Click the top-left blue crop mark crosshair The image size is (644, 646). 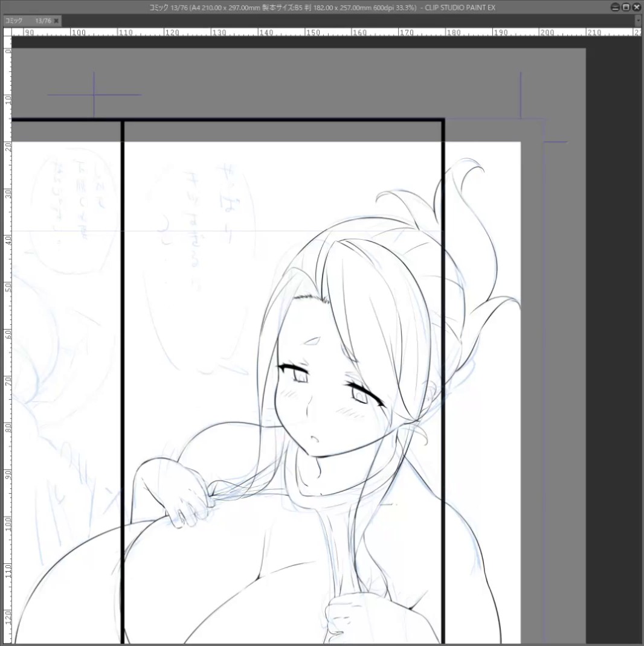pyautogui.click(x=94, y=95)
